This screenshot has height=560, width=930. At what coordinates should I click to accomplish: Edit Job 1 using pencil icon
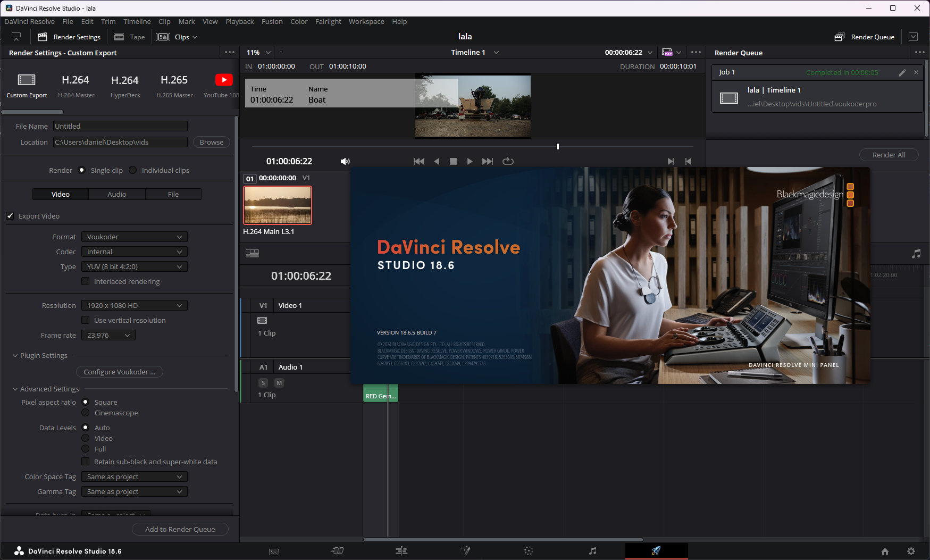[x=902, y=73]
